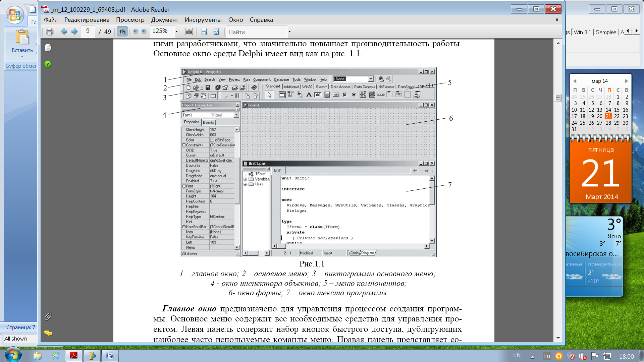Image resolution: width=644 pixels, height=362 pixels.
Task: Go to the next page arrow
Action: tap(74, 32)
